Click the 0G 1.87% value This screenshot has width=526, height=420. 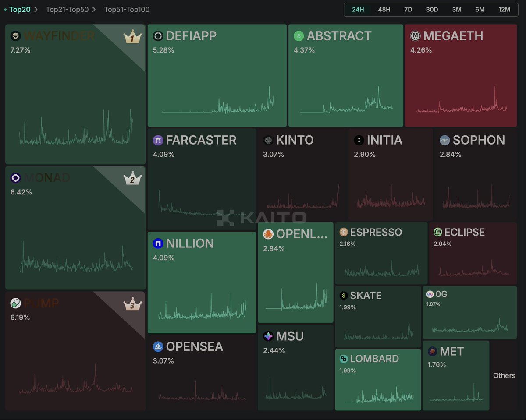[434, 304]
